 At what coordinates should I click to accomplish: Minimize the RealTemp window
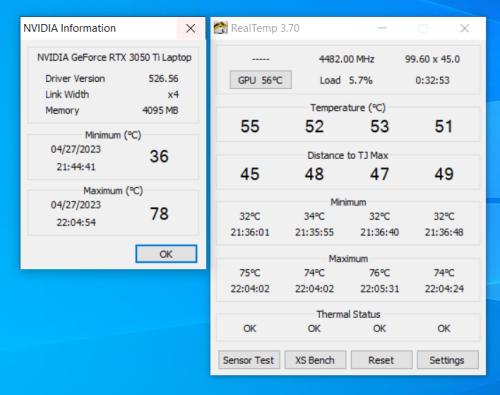pos(382,28)
